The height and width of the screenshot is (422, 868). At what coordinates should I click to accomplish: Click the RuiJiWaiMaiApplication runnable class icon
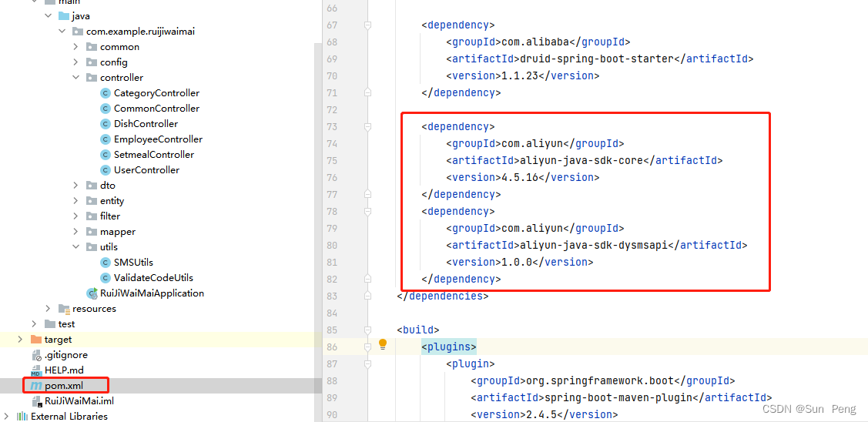[x=92, y=293]
